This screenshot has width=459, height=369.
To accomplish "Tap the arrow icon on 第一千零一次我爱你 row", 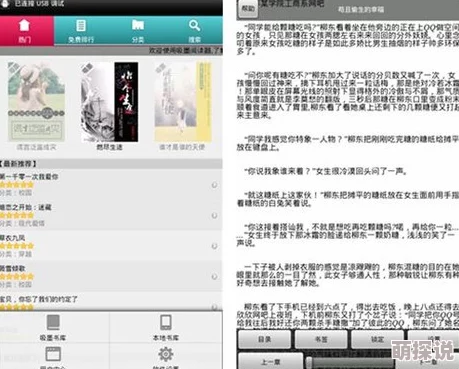I will click(x=214, y=185).
